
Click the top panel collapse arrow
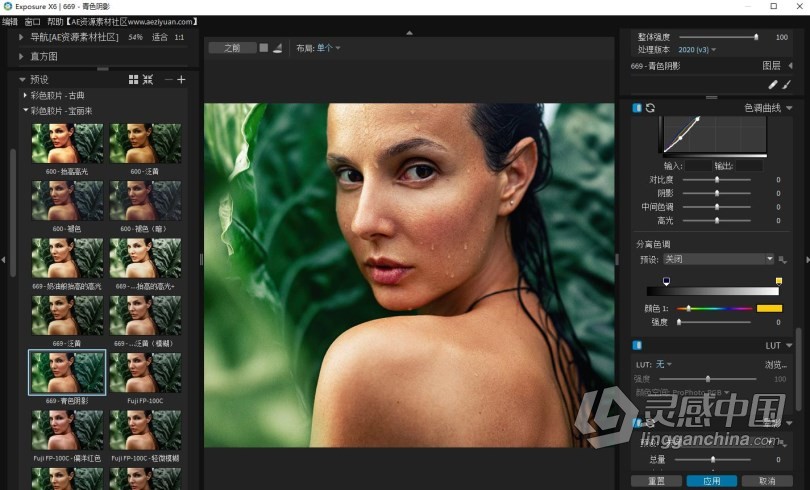click(410, 33)
